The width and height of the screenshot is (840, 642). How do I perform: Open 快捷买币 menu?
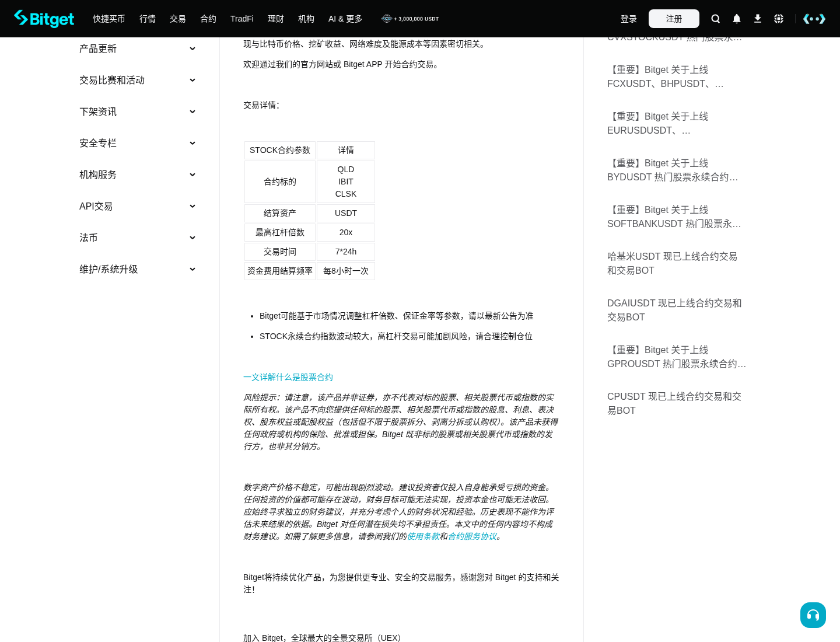tap(109, 19)
